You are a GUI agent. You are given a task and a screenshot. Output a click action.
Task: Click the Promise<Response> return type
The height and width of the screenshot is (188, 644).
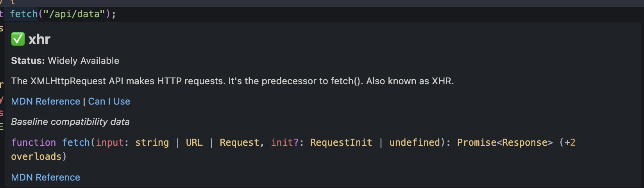[x=505, y=143]
